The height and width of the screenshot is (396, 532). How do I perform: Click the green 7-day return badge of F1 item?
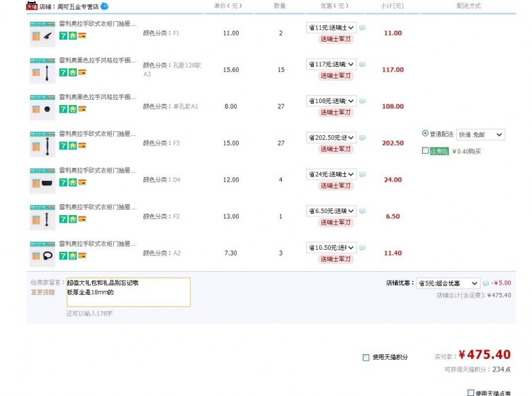point(63,36)
